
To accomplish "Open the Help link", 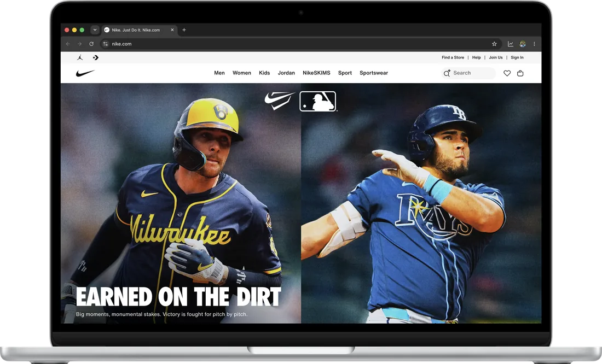I will point(477,57).
